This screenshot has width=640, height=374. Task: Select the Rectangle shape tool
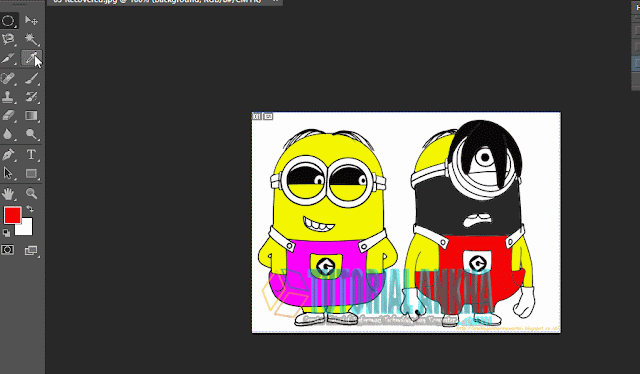pyautogui.click(x=31, y=173)
